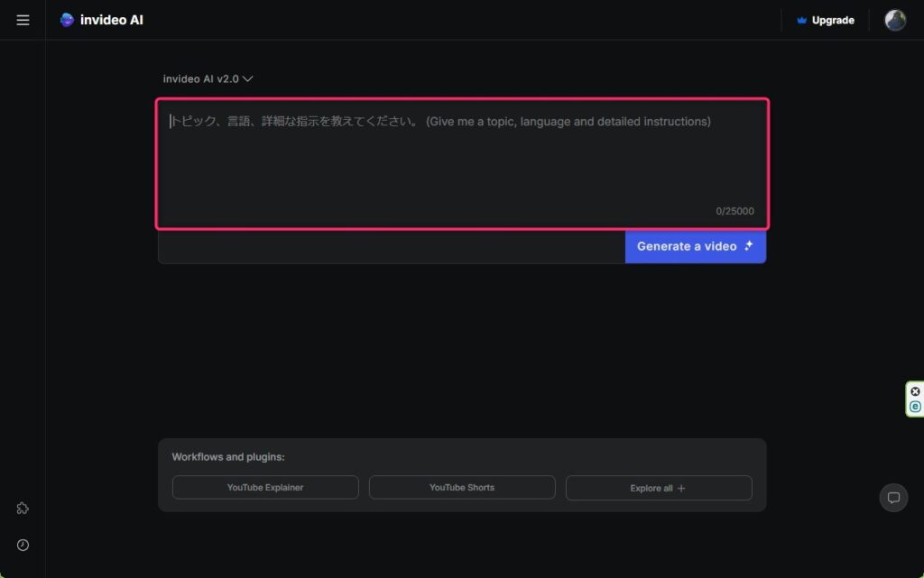Screen dimensions: 924x578
Task: Select the YouTube Shorts workflow
Action: click(x=462, y=488)
